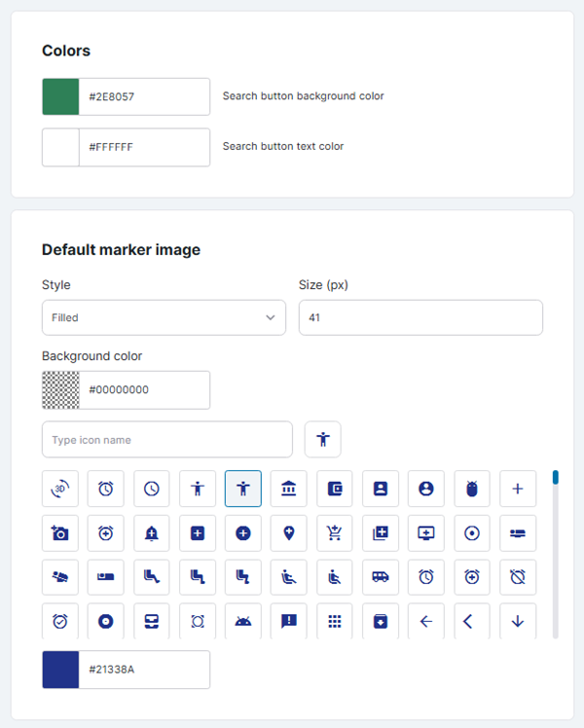Viewport: 584px width, 728px height.
Task: Click the transparent background color swatch
Action: point(60,389)
